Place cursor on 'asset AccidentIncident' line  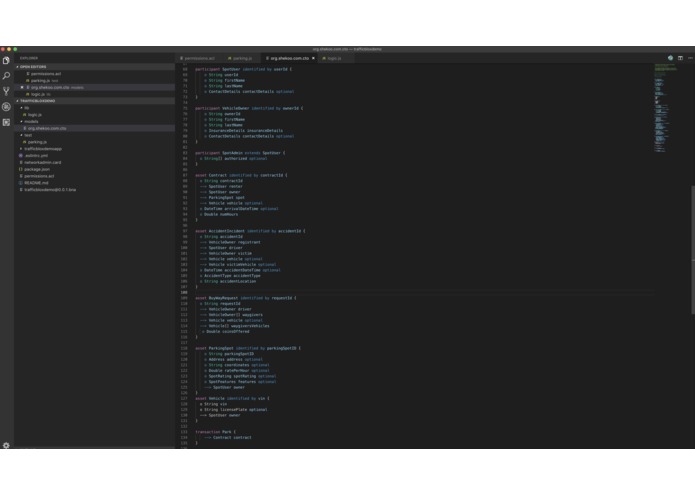coord(250,231)
